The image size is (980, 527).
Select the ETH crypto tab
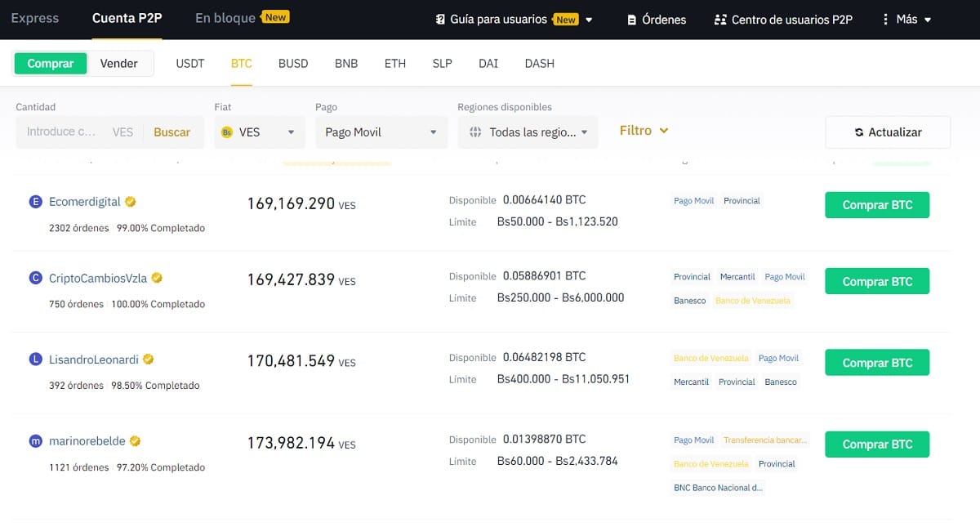click(395, 64)
